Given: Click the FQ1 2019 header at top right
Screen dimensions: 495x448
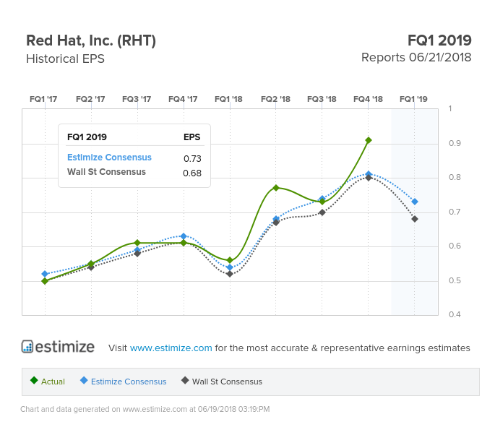Looking at the screenshot, I should click(x=439, y=40).
